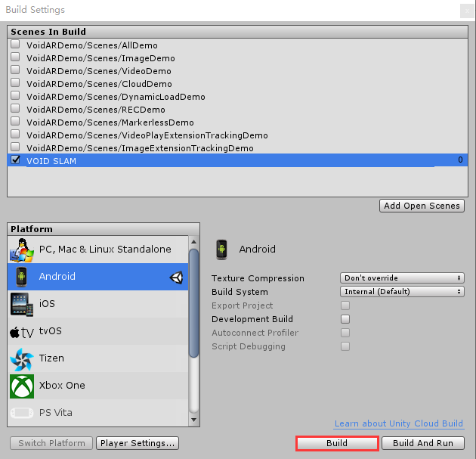Select the VoidARDemo/Scenes/DynamicLoadDemo row

tap(237, 97)
